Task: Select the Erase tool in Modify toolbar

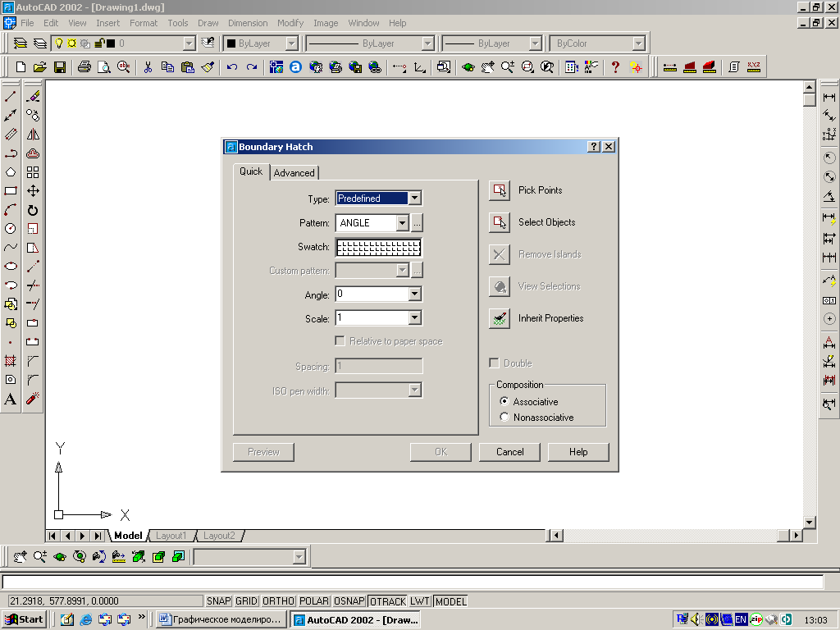Action: pos(33,97)
